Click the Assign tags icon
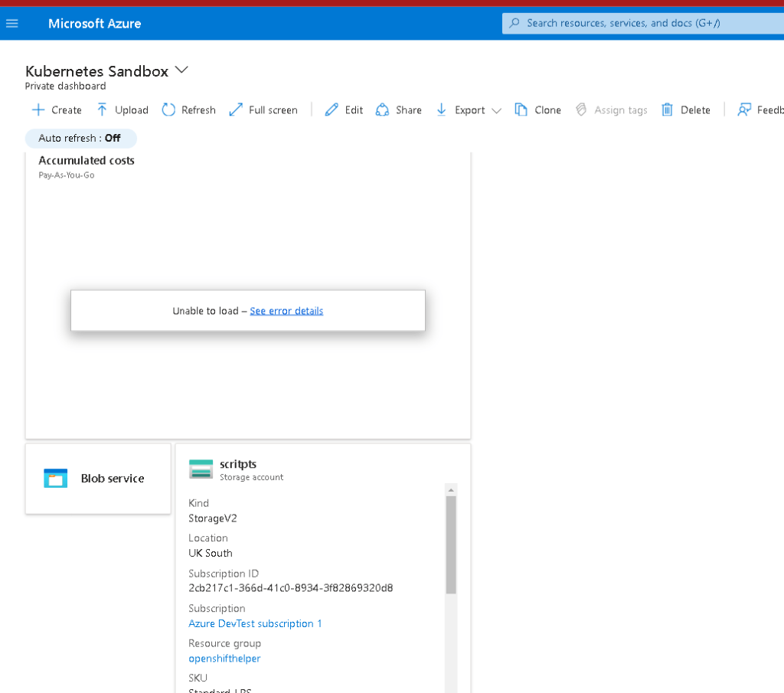784x693 pixels. point(581,110)
